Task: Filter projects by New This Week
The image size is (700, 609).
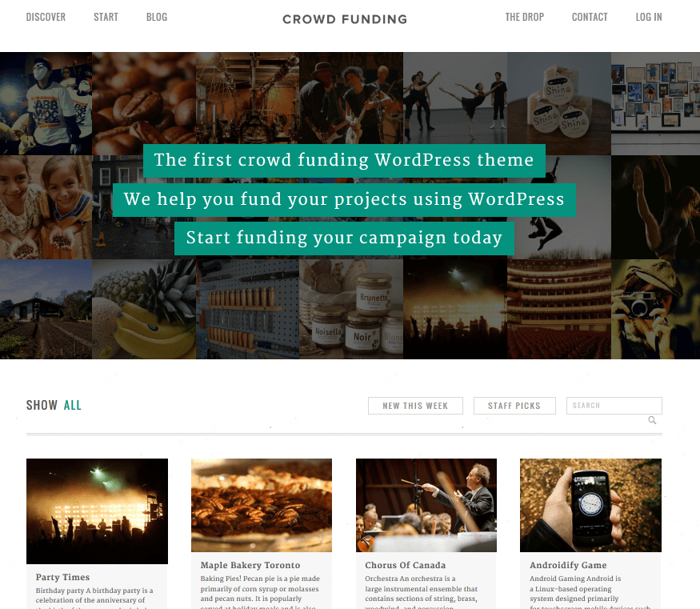Action: (x=415, y=406)
